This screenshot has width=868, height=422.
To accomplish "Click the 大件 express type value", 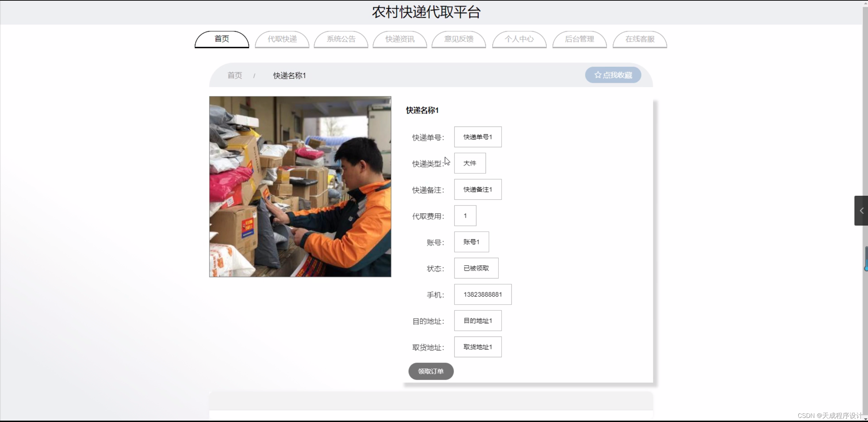I will (x=470, y=163).
